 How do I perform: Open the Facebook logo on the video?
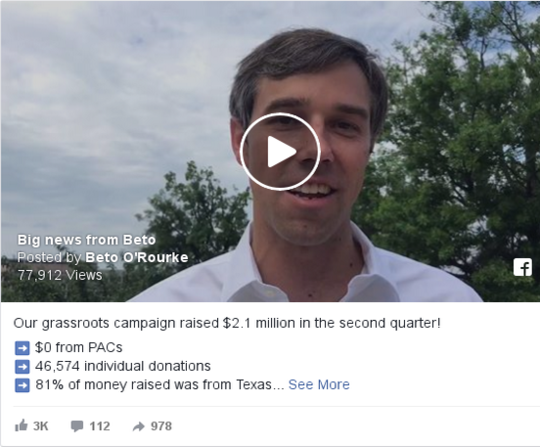(x=523, y=267)
